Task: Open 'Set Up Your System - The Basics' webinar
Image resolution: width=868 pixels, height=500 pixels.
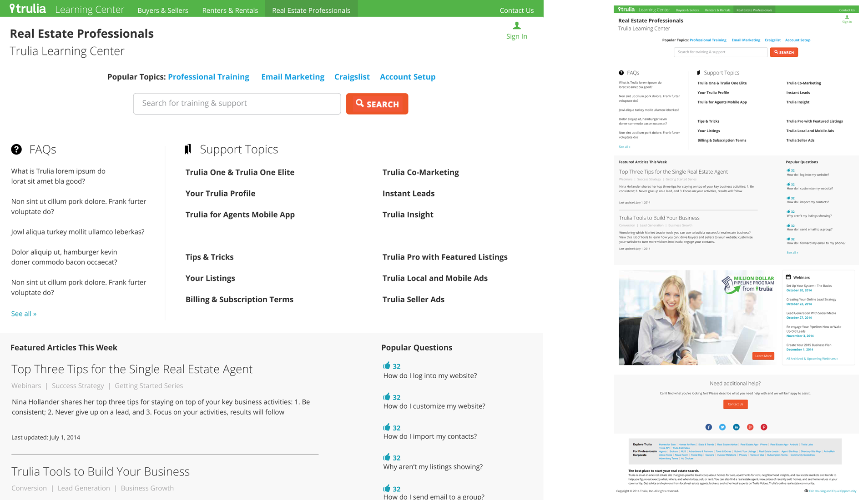Action: [809, 286]
